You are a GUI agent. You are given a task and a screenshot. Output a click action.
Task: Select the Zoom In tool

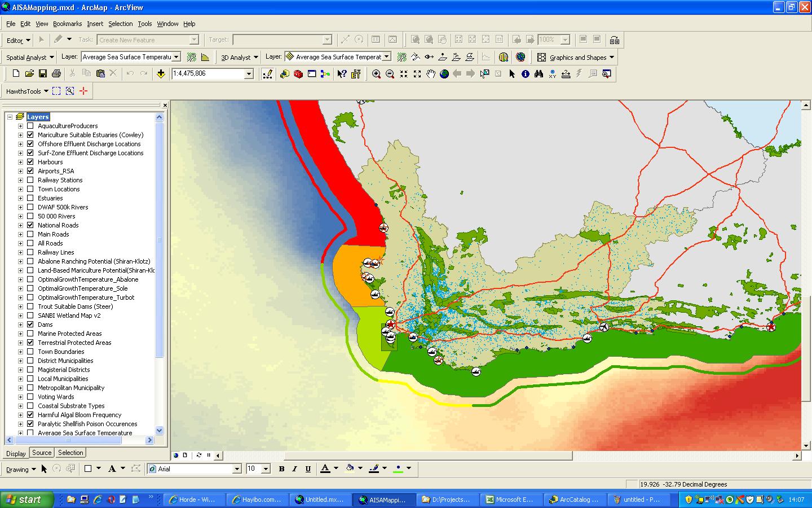pyautogui.click(x=376, y=74)
